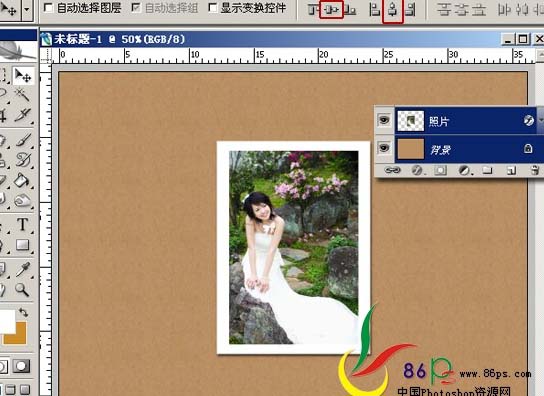The width and height of the screenshot is (544, 396).
Task: Select the 背景 layer by name
Action: [440, 150]
